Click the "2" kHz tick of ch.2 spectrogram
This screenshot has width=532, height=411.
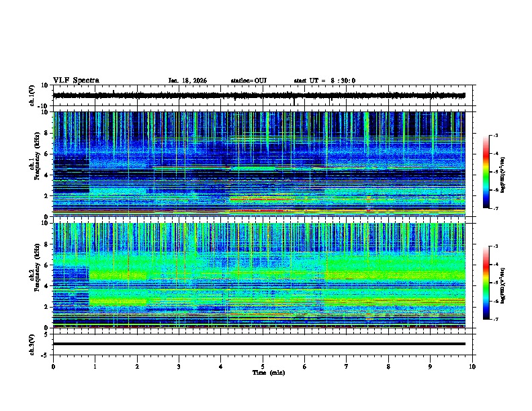(46, 307)
